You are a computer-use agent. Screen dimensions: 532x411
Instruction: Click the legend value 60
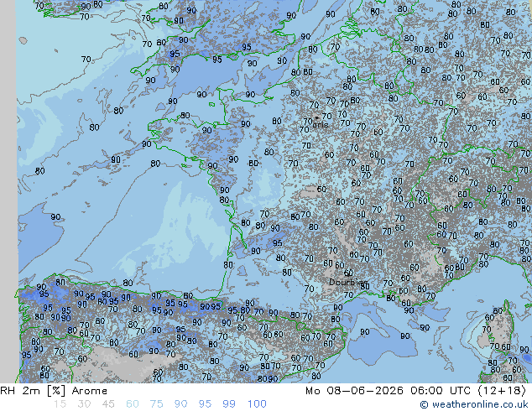point(133,404)
